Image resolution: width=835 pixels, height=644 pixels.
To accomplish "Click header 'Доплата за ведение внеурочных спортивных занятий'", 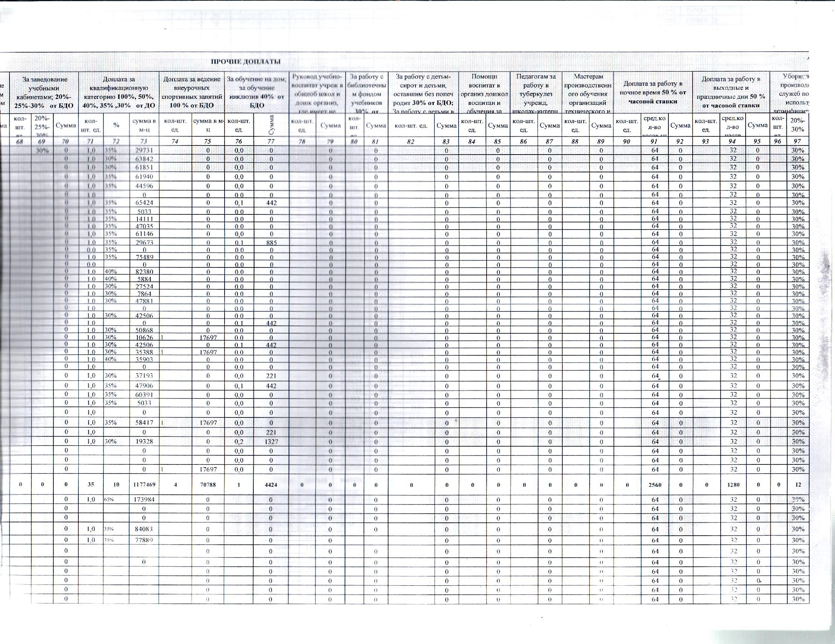I will point(192,92).
